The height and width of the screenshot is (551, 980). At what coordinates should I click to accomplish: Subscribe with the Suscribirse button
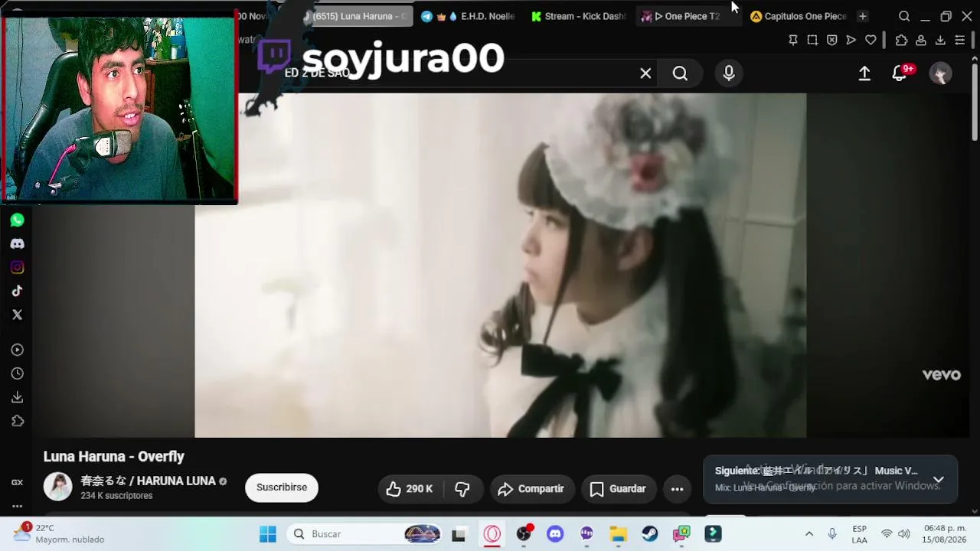pos(282,487)
